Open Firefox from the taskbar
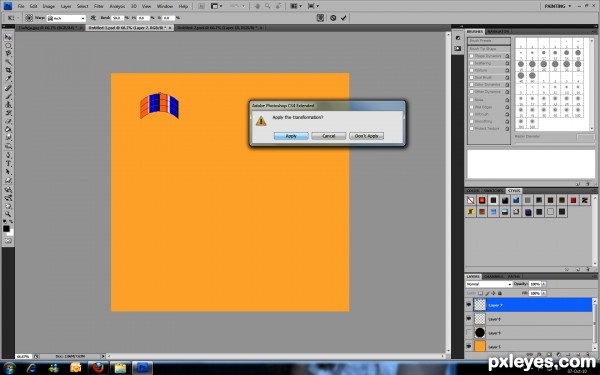The height and width of the screenshot is (375, 600). pyautogui.click(x=98, y=368)
